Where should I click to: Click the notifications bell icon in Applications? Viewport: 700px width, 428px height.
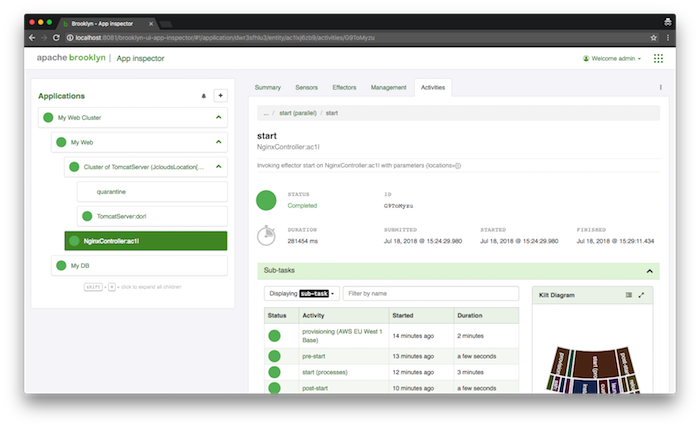click(204, 96)
